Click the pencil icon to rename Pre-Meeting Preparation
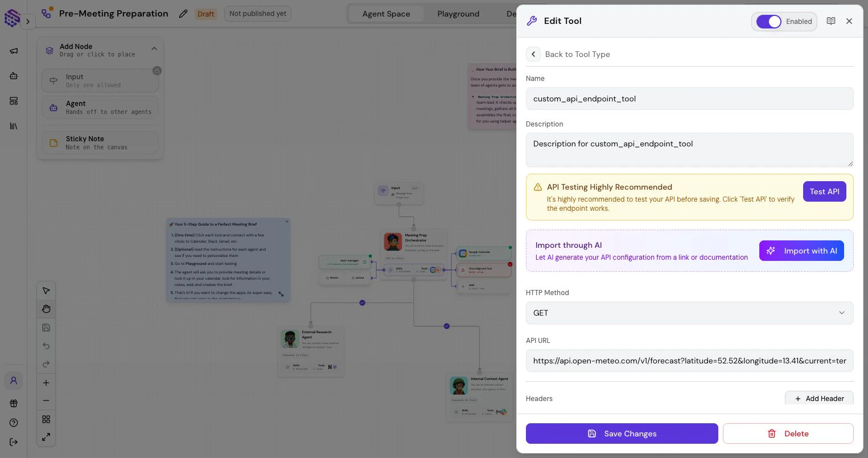This screenshot has height=458, width=868. (183, 14)
